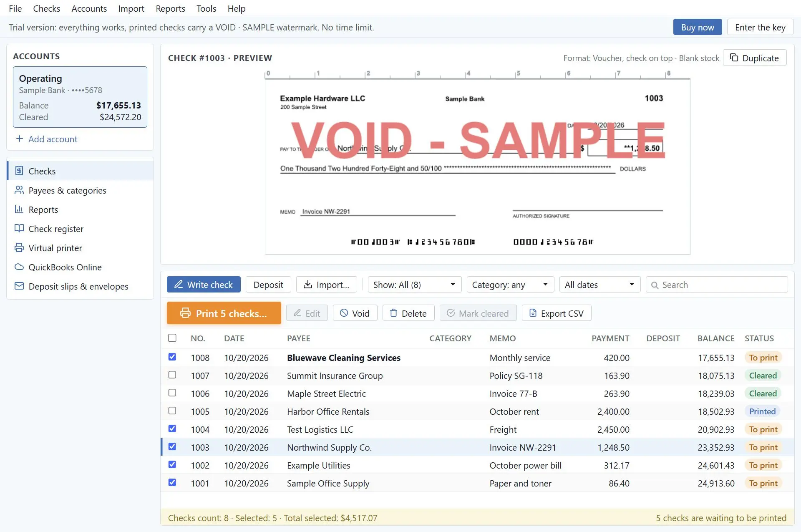Select the Virtual printer icon

point(19,248)
